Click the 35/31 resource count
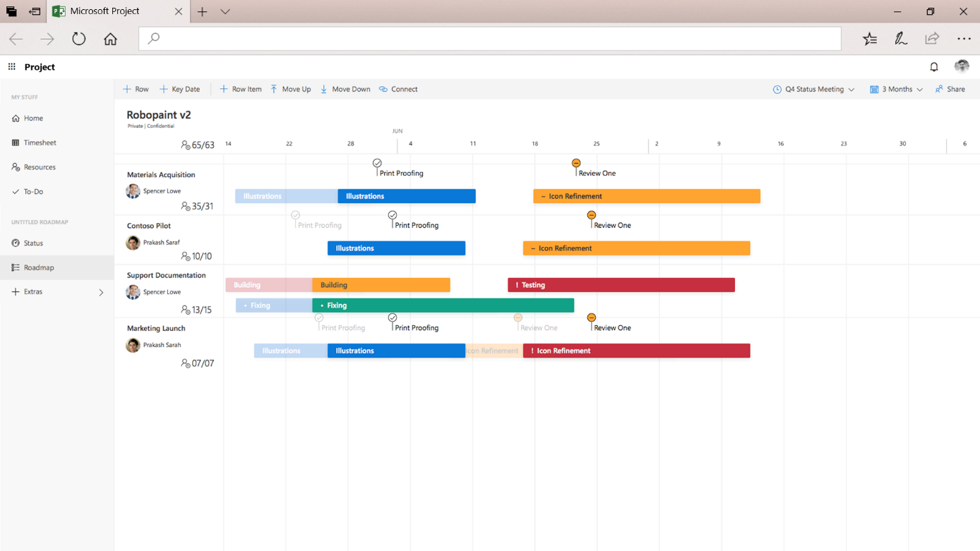980x551 pixels. click(x=197, y=207)
